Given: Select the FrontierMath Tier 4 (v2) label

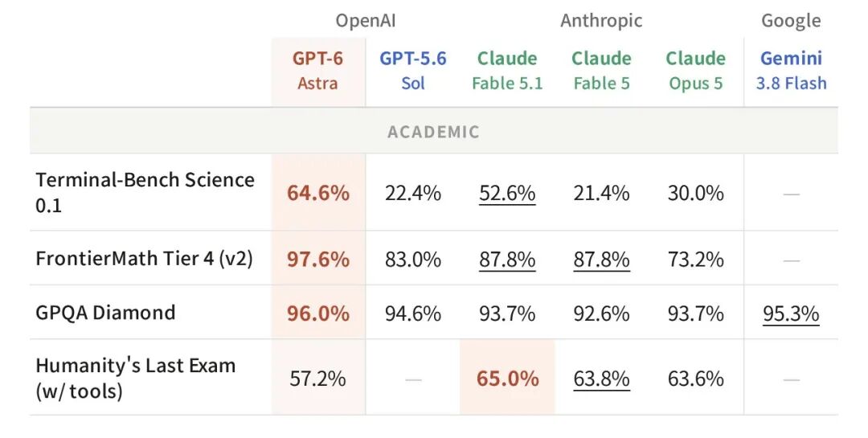Looking at the screenshot, I should (144, 259).
